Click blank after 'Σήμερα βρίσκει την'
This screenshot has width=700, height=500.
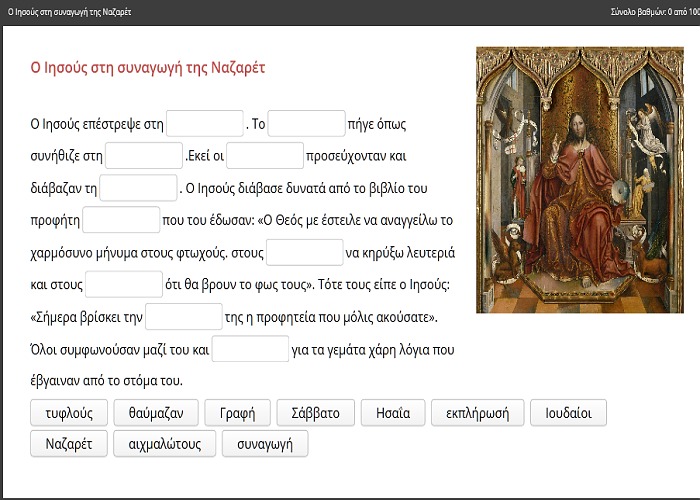183,317
